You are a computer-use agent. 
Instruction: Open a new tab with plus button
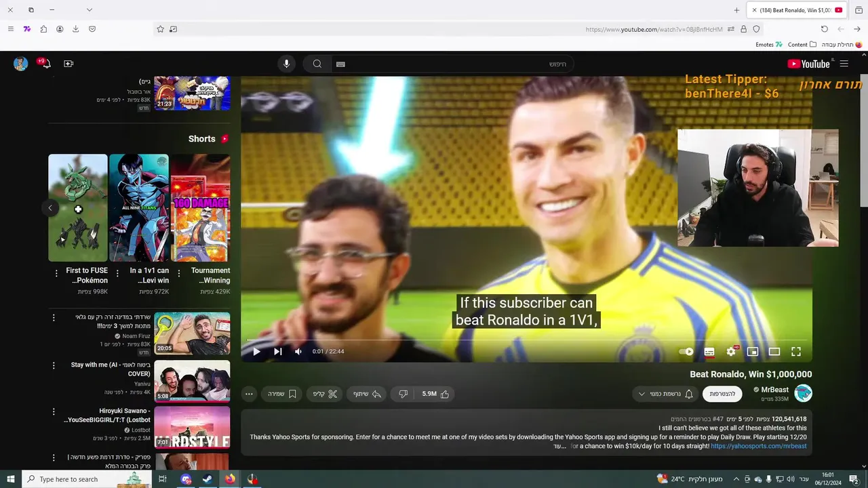[736, 10]
